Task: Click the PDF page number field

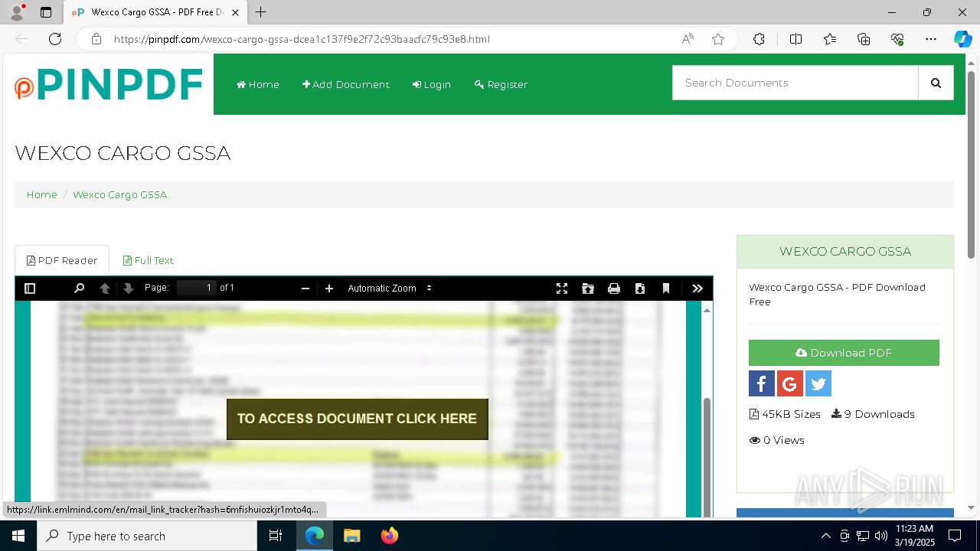Action: 197,288
